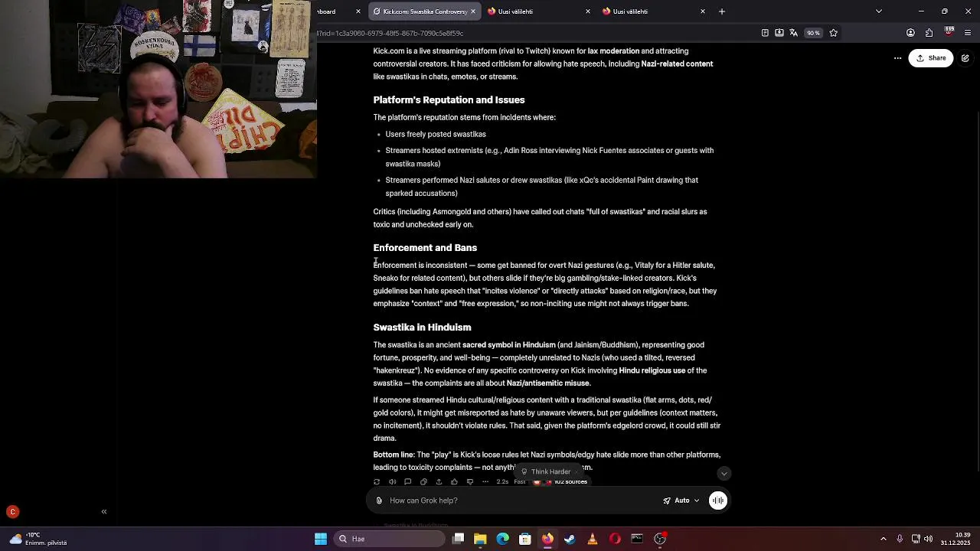Click the scroll-to-bottom arrow button
Viewport: 980px width, 551px height.
[724, 474]
